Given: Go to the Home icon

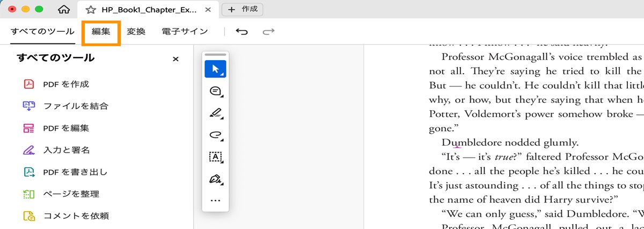Looking at the screenshot, I should pyautogui.click(x=63, y=9).
